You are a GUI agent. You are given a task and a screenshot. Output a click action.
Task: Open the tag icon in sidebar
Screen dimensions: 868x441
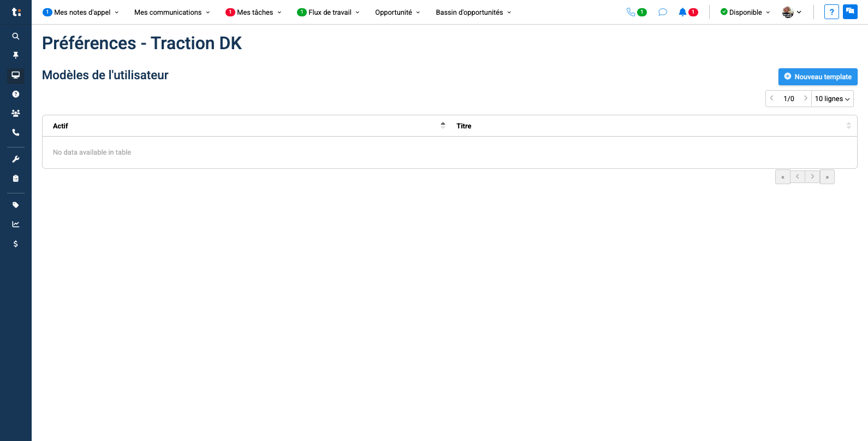pyautogui.click(x=16, y=205)
